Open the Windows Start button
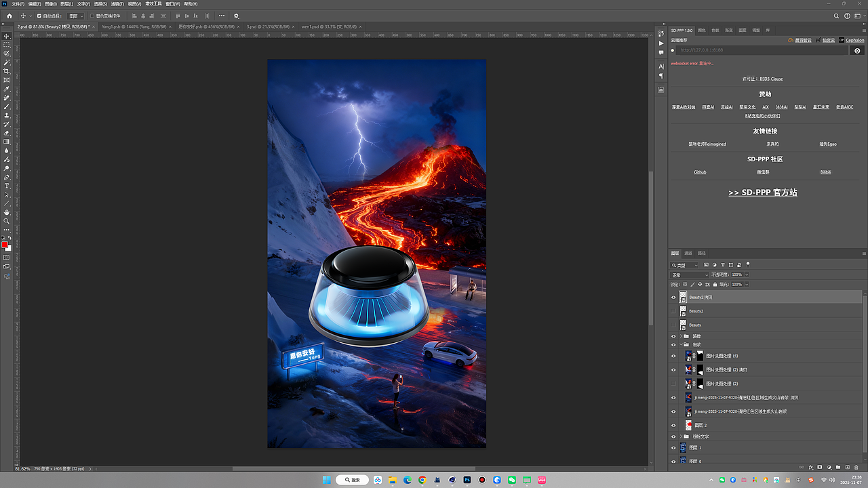This screenshot has width=868, height=488. pyautogui.click(x=326, y=480)
